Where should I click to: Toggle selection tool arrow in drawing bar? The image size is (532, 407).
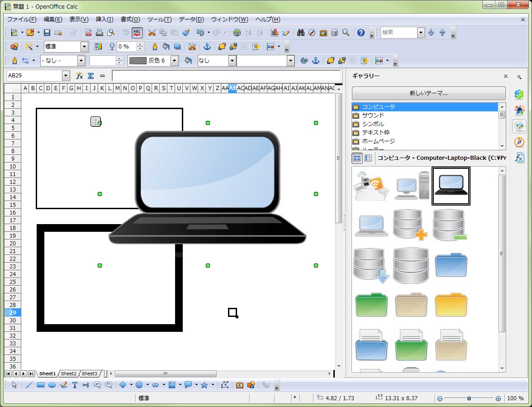(14, 385)
